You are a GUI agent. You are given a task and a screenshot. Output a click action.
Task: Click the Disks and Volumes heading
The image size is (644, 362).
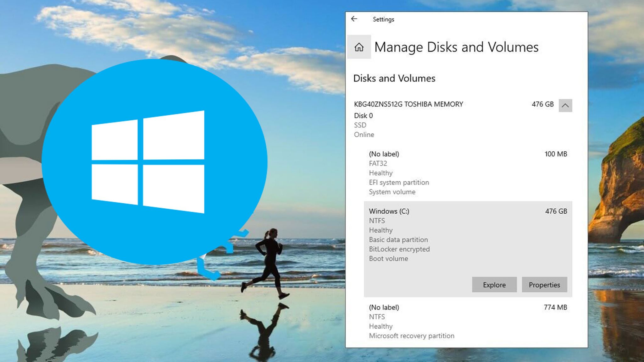(x=395, y=78)
